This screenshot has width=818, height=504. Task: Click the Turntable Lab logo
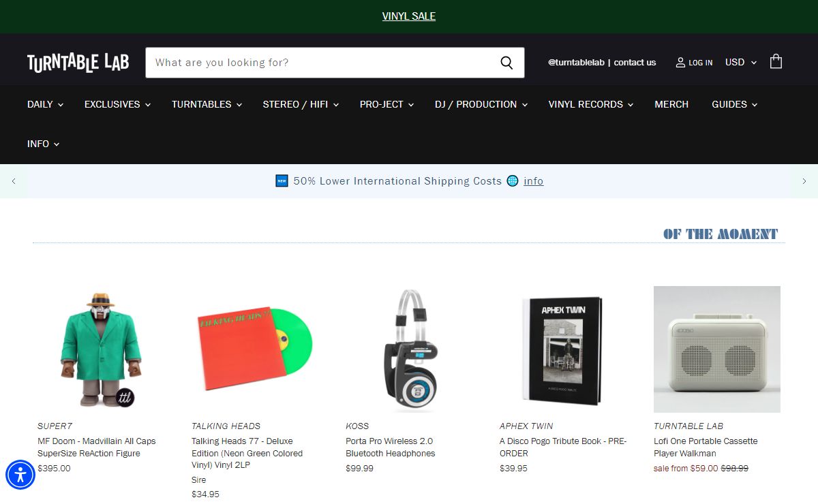point(78,63)
